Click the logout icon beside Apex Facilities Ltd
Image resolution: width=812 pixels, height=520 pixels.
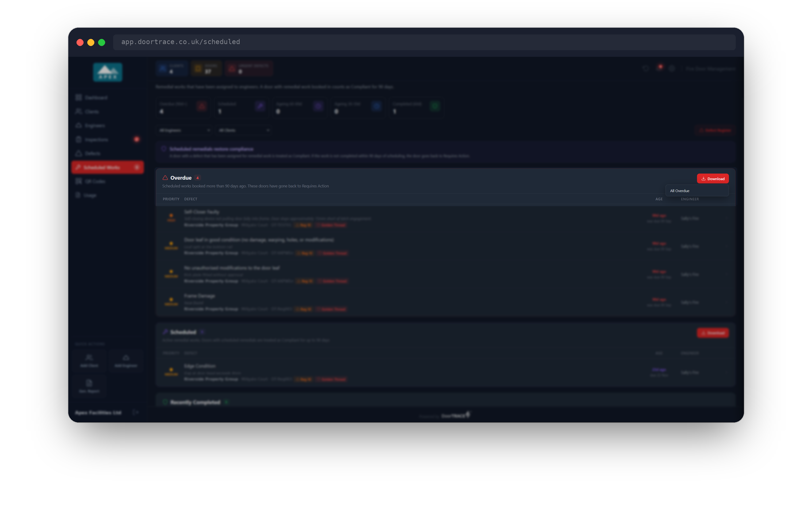135,412
